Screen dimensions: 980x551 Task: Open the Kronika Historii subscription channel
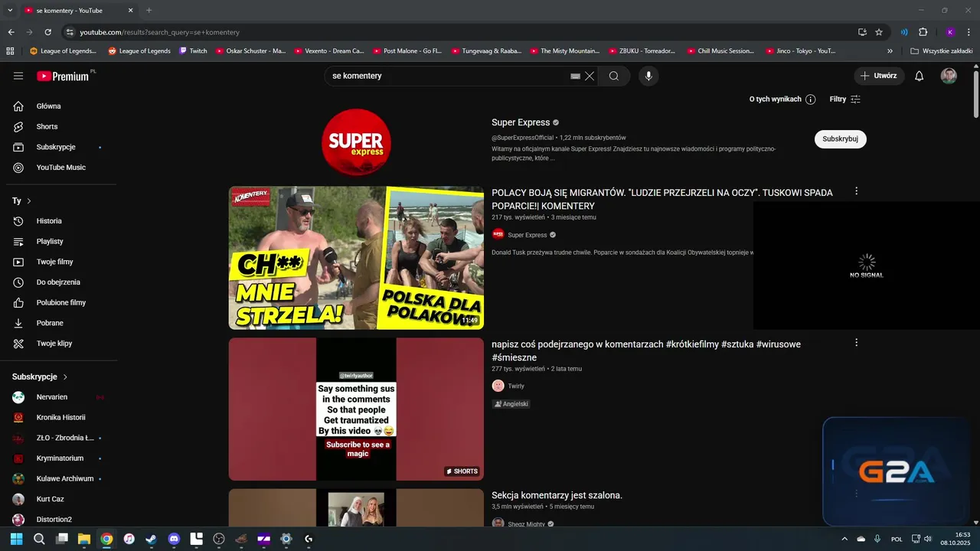click(x=61, y=418)
